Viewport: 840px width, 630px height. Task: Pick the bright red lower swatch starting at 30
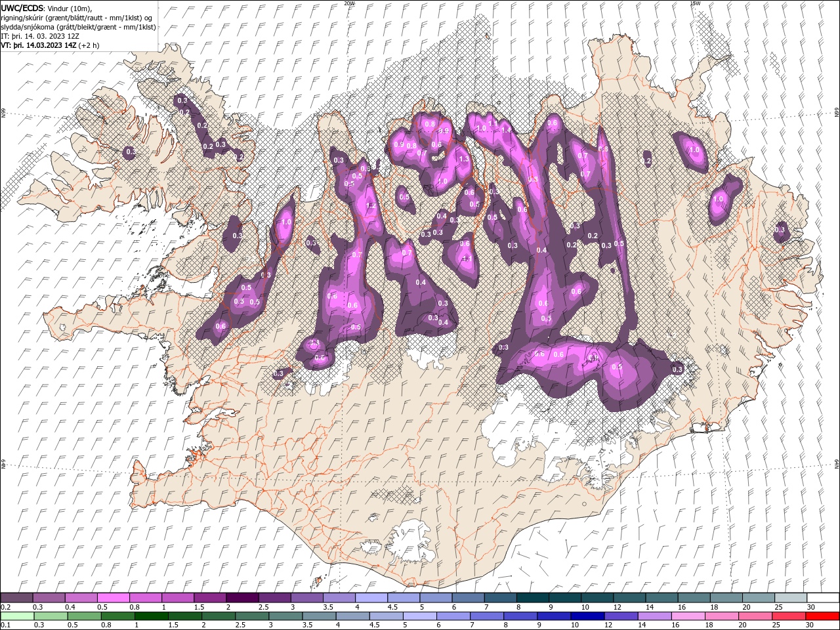pos(823,616)
